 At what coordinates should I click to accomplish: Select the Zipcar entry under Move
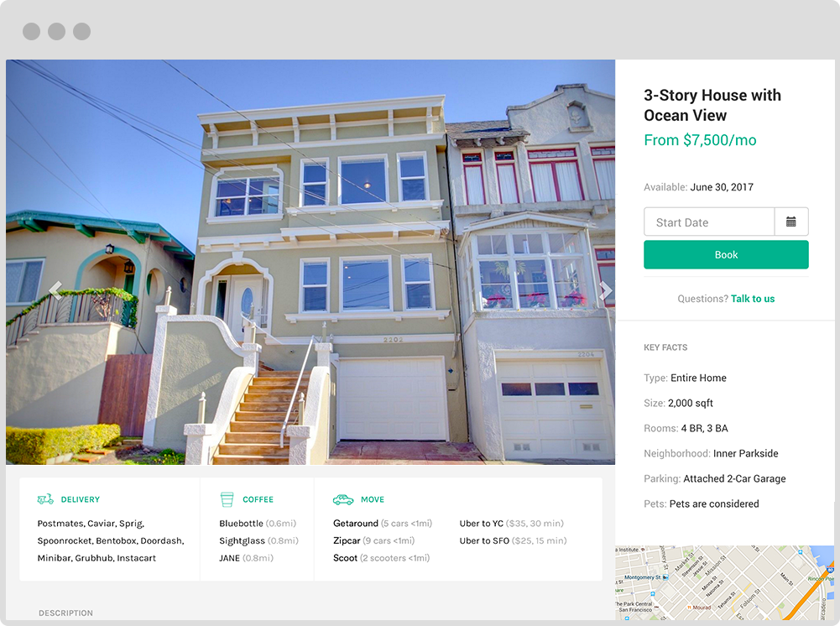tap(374, 541)
